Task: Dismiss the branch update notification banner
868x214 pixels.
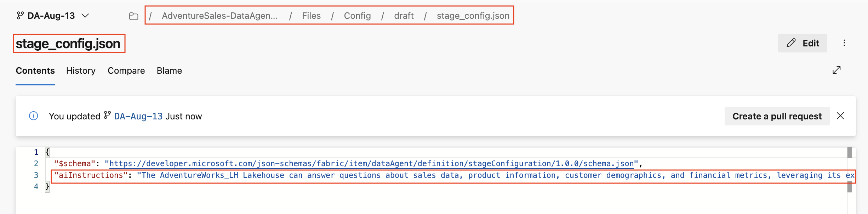Action: (840, 116)
